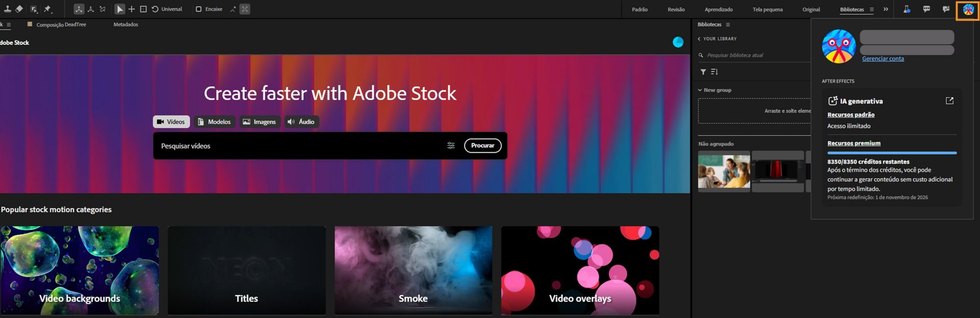Open the Video backgrounds category

pyautogui.click(x=80, y=271)
